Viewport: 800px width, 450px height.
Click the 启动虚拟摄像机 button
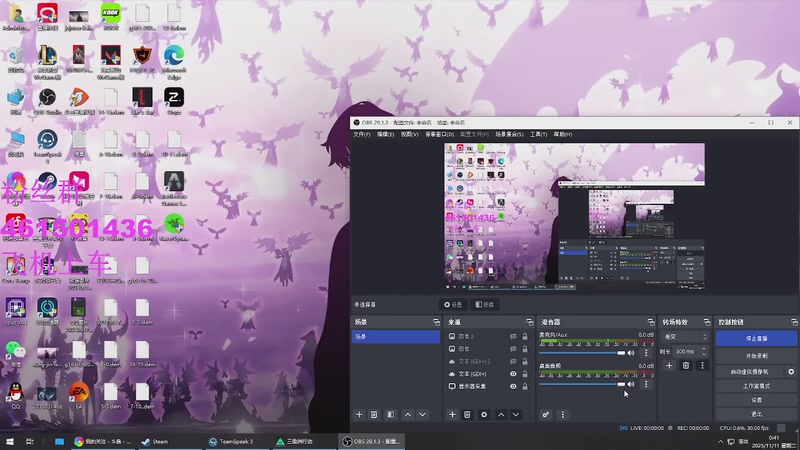[x=749, y=372]
